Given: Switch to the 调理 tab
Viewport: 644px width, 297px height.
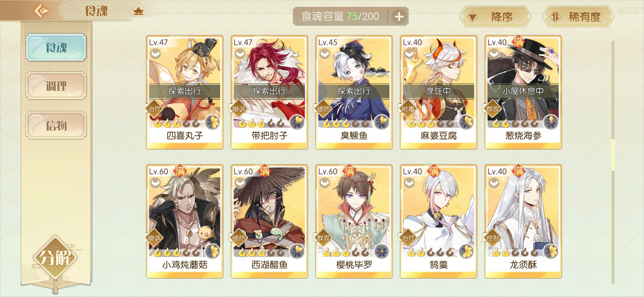Looking at the screenshot, I should (x=56, y=86).
